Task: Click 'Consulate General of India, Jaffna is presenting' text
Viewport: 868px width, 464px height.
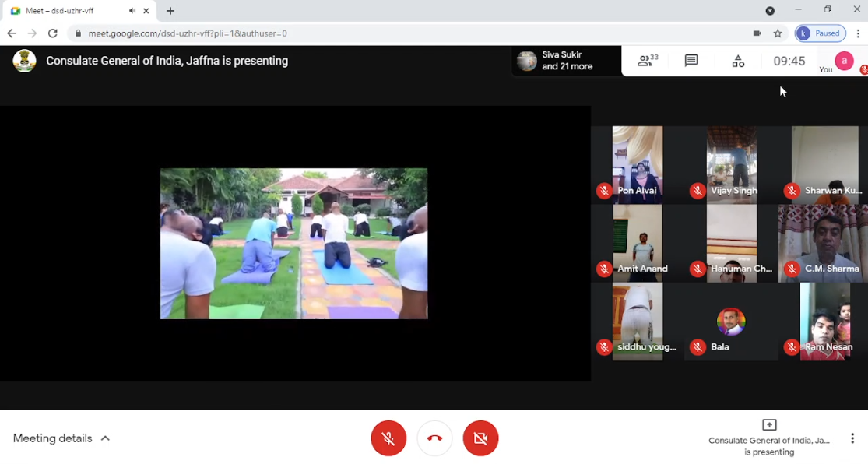Action: [167, 61]
